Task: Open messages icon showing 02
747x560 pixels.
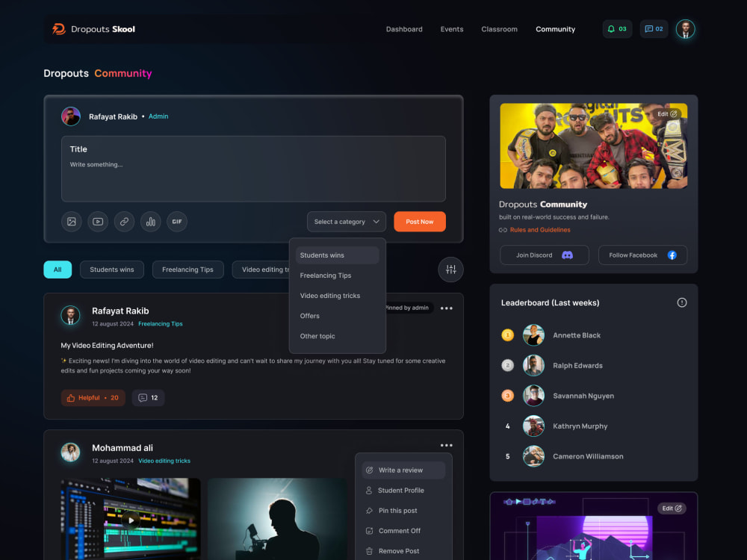Action: pos(654,29)
